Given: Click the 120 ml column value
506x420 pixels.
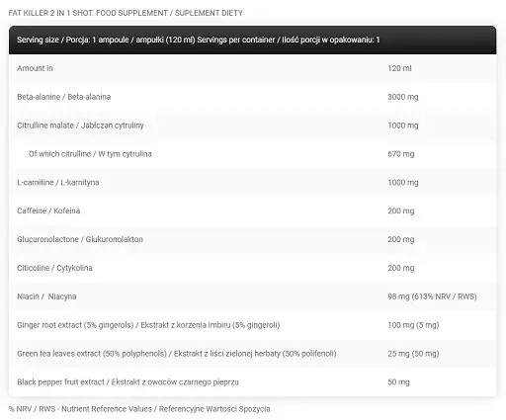Looking at the screenshot, I should click(399, 68).
